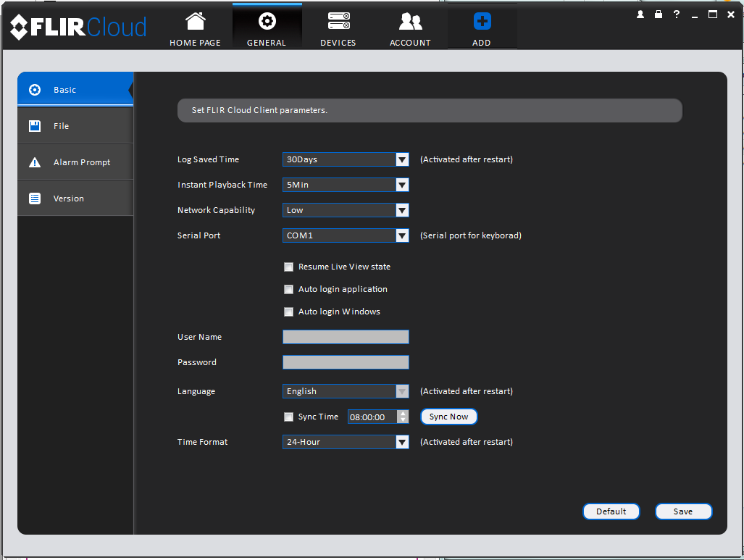Select the Basic settings tab
Image resolution: width=744 pixels, height=560 pixels.
click(75, 89)
